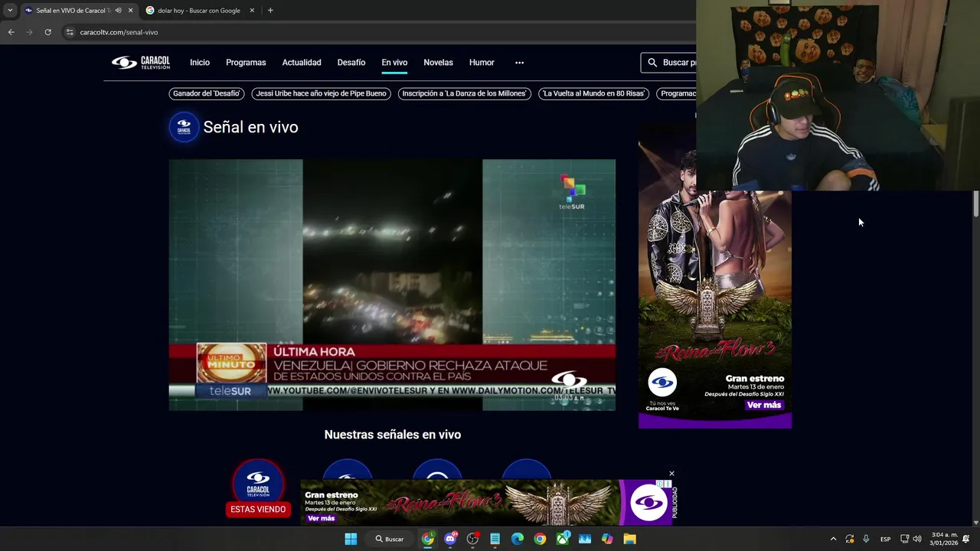The image size is (980, 551).
Task: Click 'Ver más' in the bottom banner ad
Action: coord(321,518)
